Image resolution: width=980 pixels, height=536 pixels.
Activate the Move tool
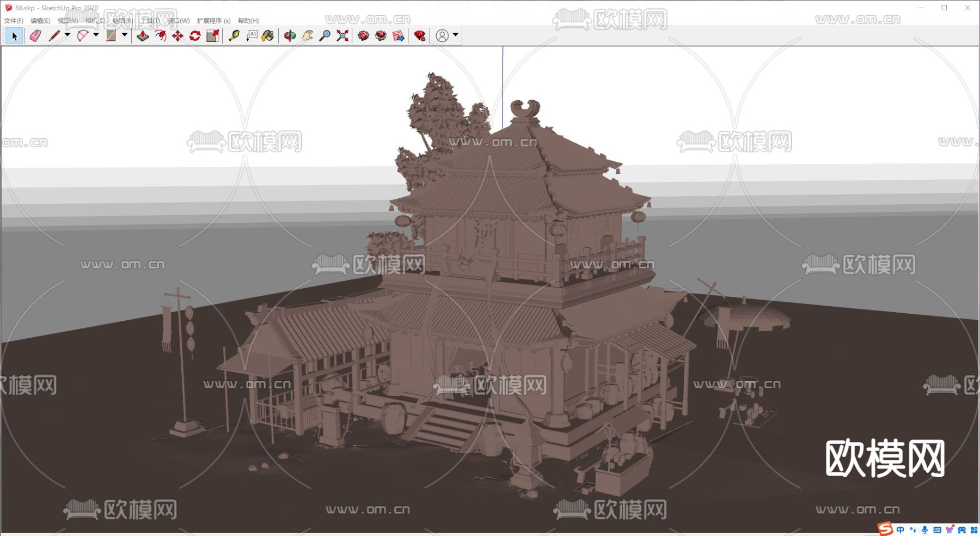click(x=177, y=36)
